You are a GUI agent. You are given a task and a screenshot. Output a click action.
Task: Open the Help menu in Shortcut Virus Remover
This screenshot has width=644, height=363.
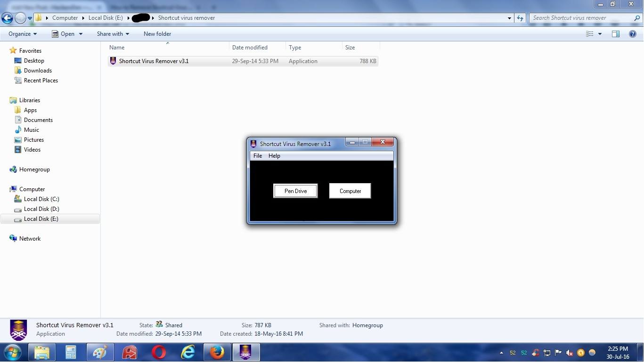[274, 155]
